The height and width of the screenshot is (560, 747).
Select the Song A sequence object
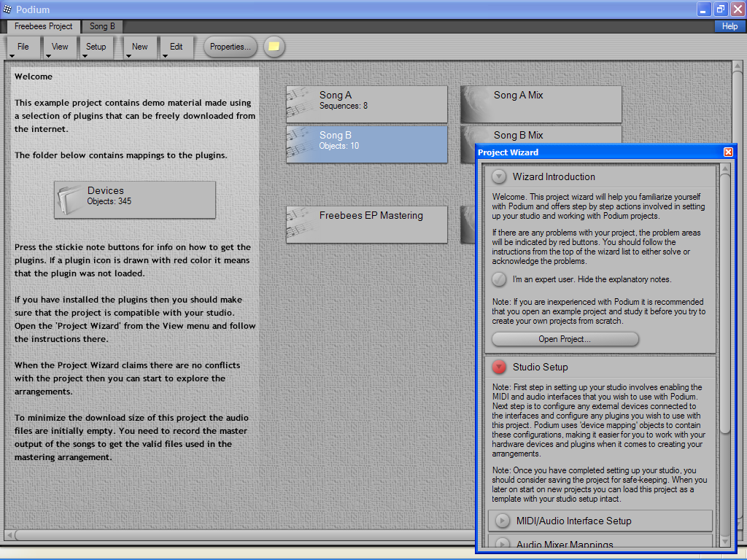pyautogui.click(x=367, y=104)
